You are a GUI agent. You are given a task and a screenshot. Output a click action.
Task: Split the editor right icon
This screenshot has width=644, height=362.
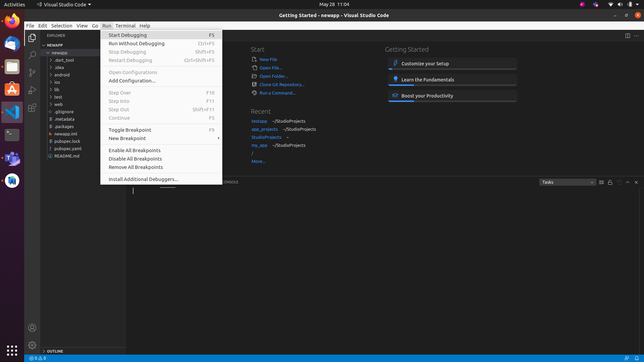click(x=628, y=36)
